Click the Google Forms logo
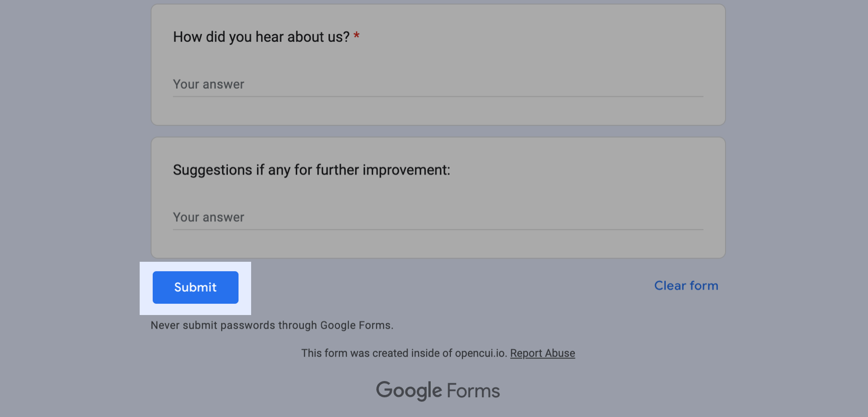Viewport: 868px width, 417px height. point(437,390)
